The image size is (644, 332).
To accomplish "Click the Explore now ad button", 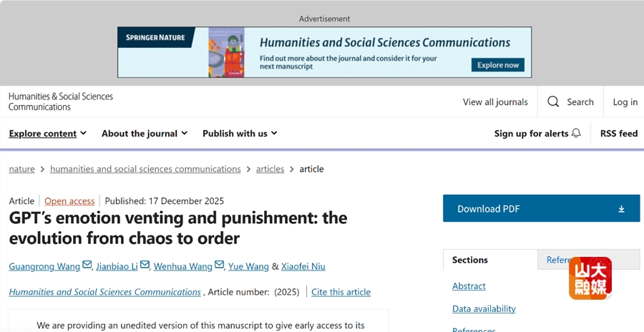I will pos(498,65).
